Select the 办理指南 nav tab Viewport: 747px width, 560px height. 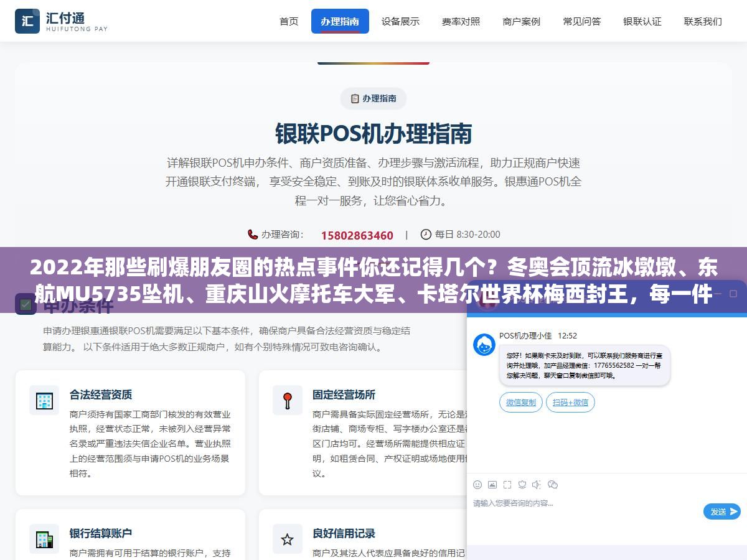[x=340, y=21]
